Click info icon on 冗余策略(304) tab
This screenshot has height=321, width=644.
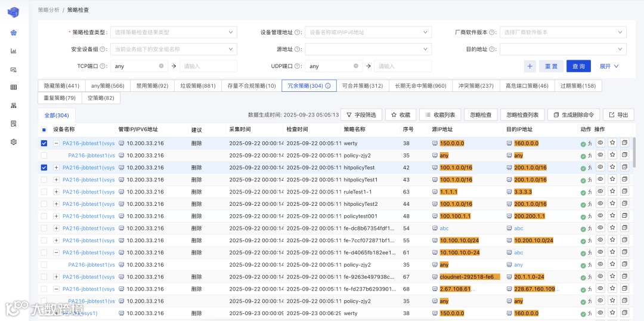coord(328,86)
